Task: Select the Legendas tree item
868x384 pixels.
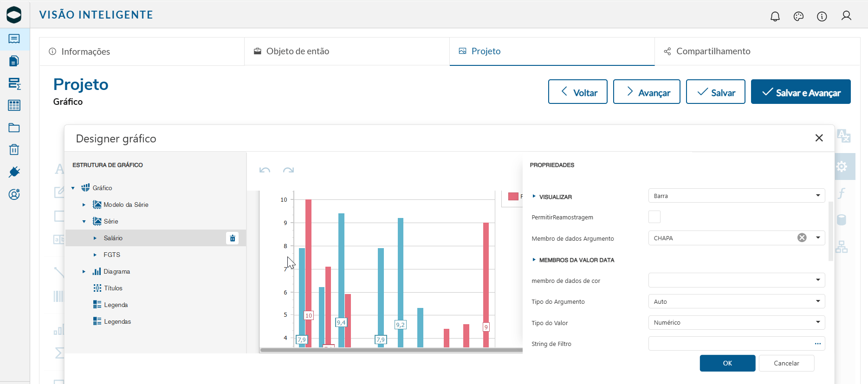Action: point(117,321)
